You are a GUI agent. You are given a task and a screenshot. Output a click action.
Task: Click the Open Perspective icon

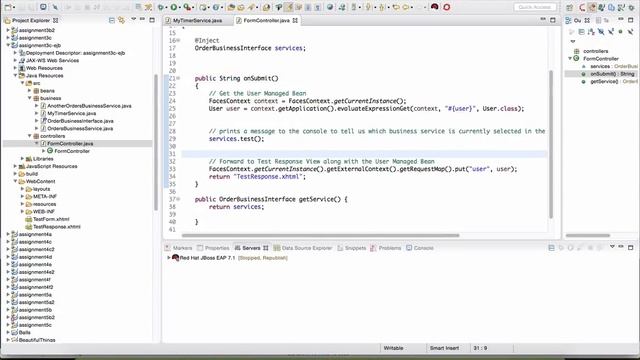coord(570,7)
